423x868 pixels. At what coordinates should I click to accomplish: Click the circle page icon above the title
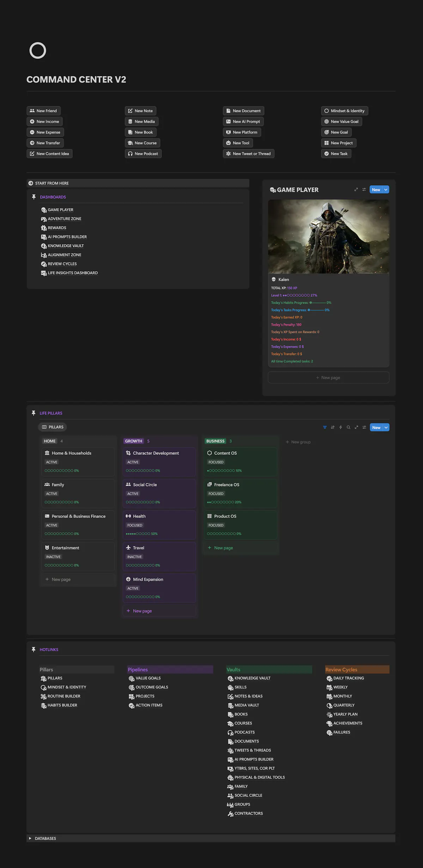tap(38, 50)
